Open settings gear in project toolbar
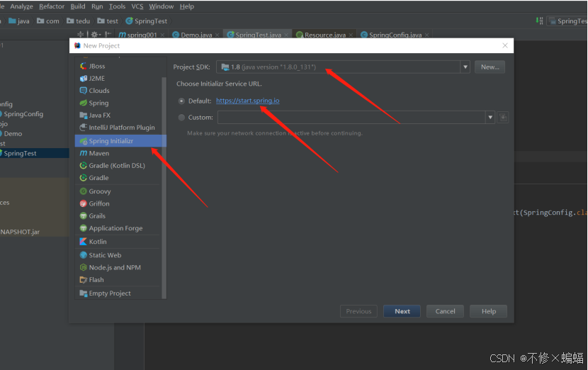The height and width of the screenshot is (370, 588). coord(94,35)
